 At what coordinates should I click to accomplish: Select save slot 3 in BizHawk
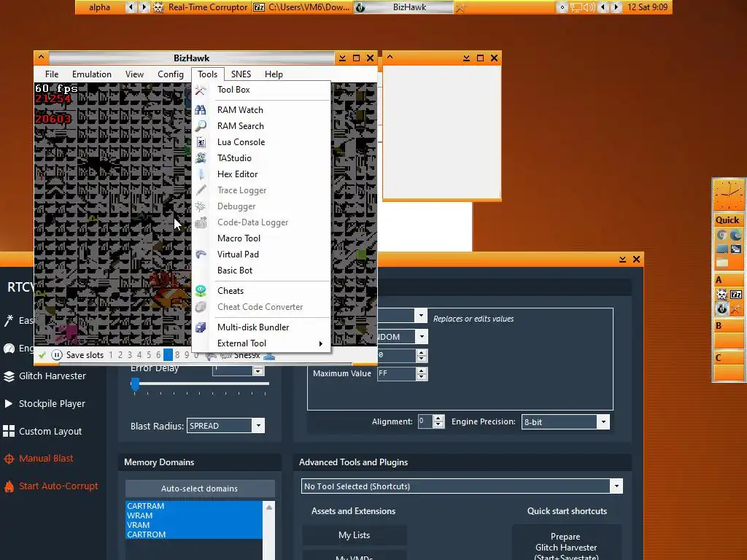[130, 355]
